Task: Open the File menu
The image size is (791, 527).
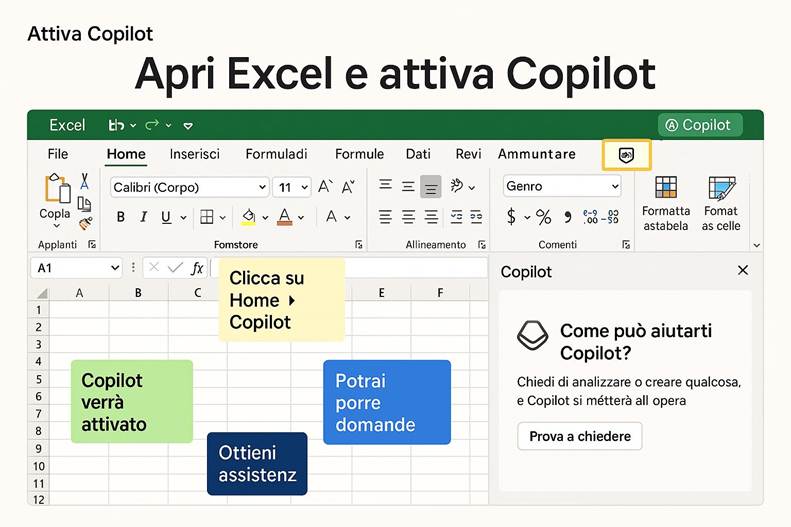Action: click(58, 154)
